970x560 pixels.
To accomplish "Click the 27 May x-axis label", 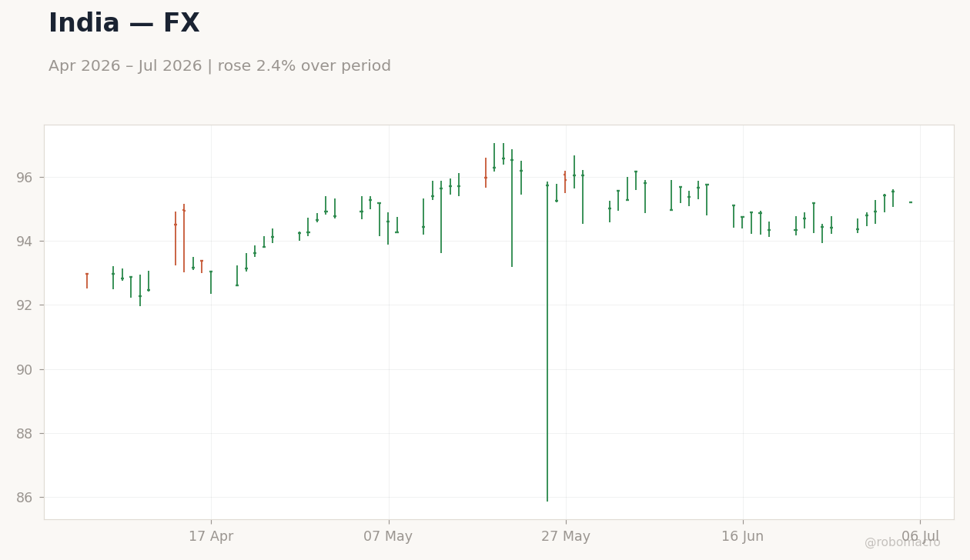I will point(566,537).
